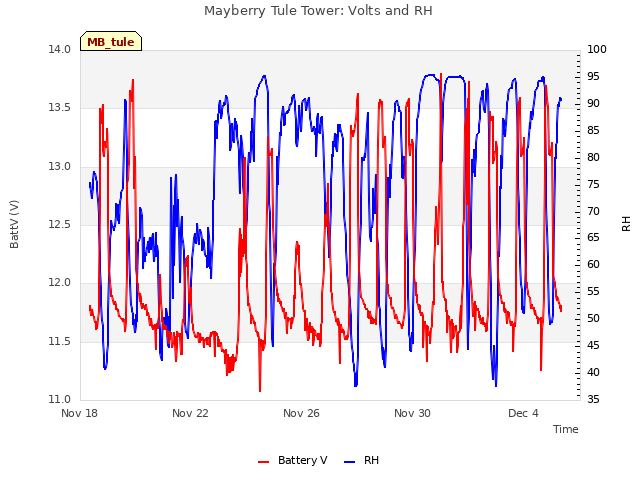The width and height of the screenshot is (640, 480).
Task: Click the 65 RH tick label
Action: 593,238
